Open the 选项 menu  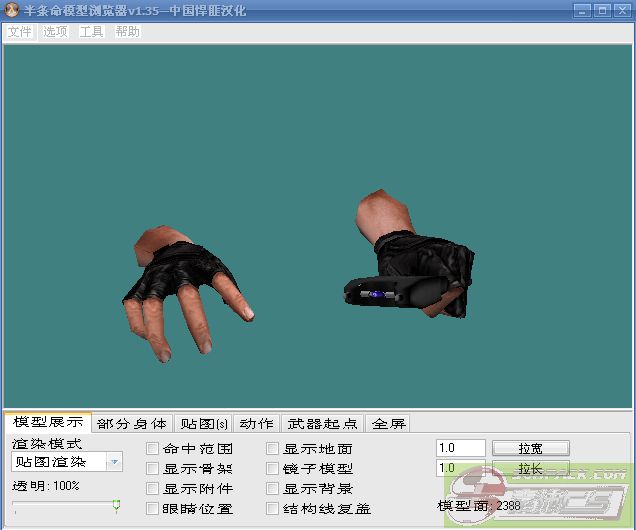[x=55, y=31]
